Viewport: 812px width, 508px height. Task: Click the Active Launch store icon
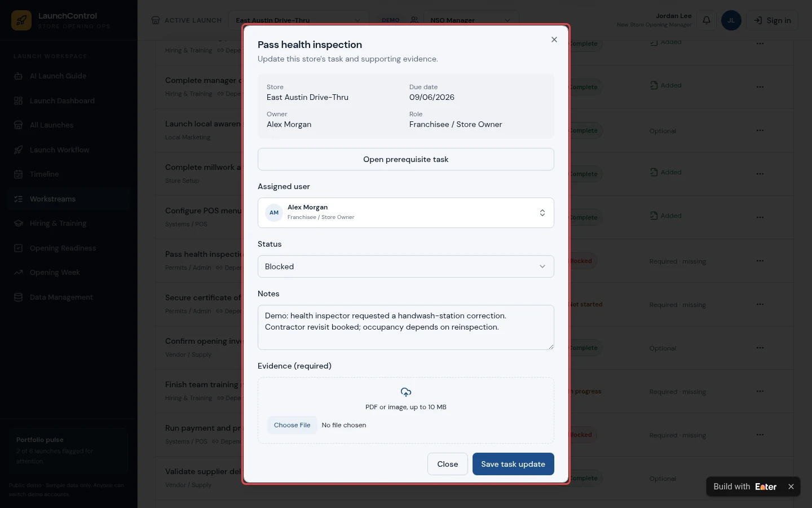click(156, 20)
